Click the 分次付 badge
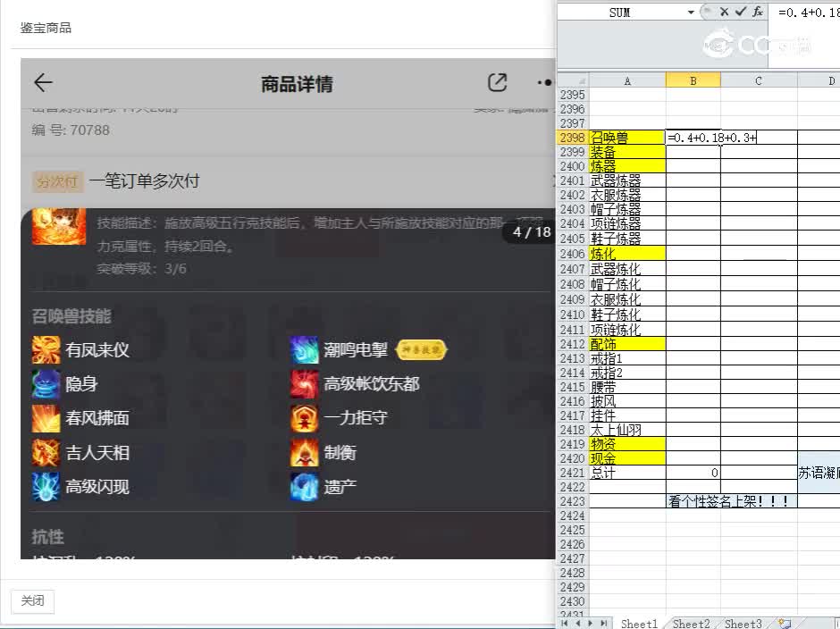The image size is (840, 629). (x=57, y=180)
